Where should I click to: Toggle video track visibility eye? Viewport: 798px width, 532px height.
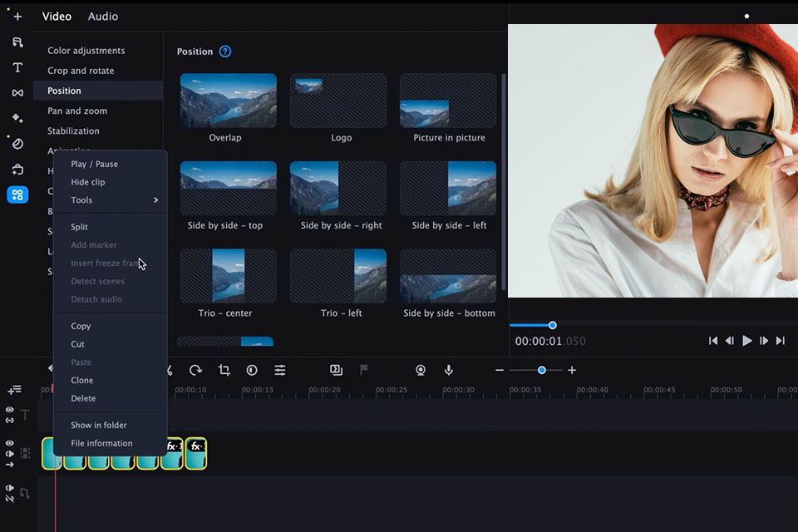[x=10, y=443]
